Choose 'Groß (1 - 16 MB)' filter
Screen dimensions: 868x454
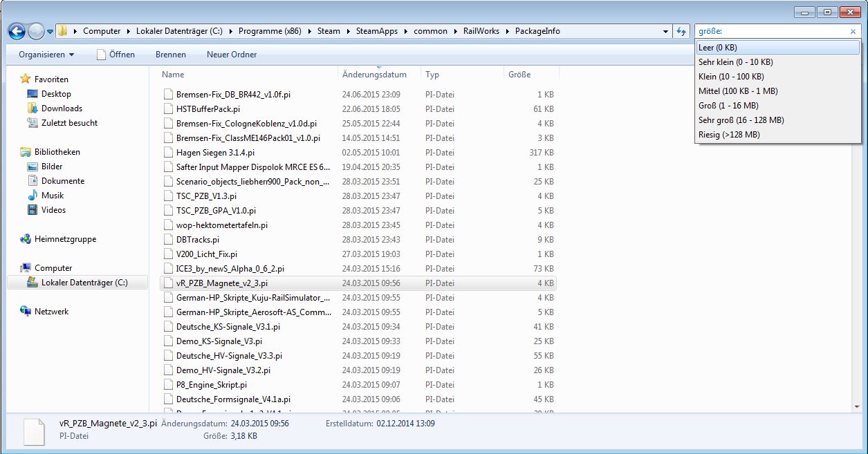tap(777, 106)
